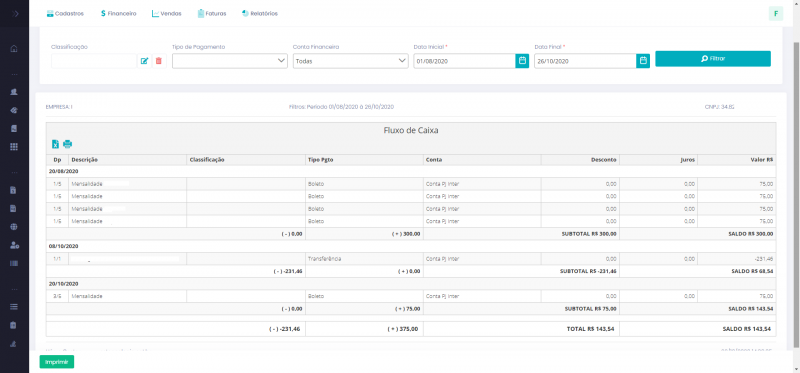The image size is (800, 373).
Task: Expand the sidebar with the double-chevron icon
Action: point(14,14)
